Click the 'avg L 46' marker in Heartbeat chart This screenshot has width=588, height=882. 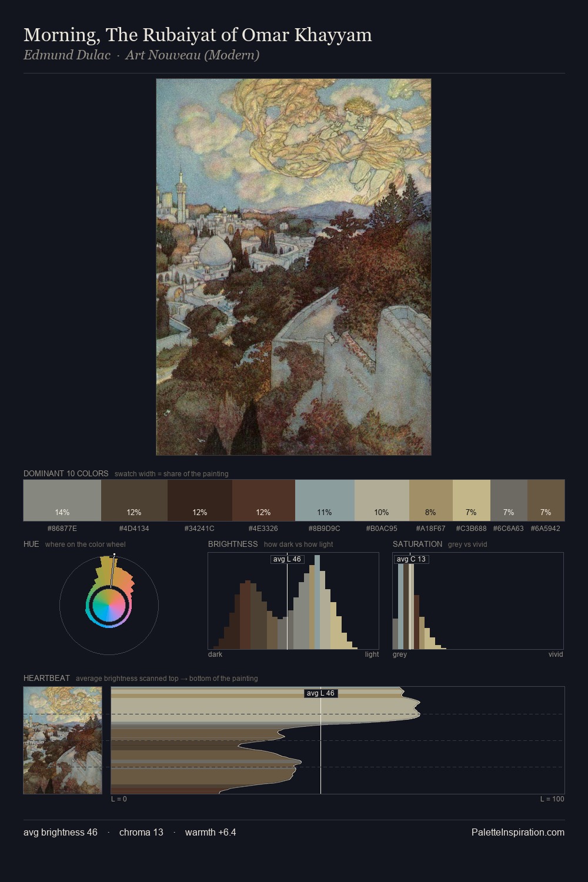click(x=320, y=693)
